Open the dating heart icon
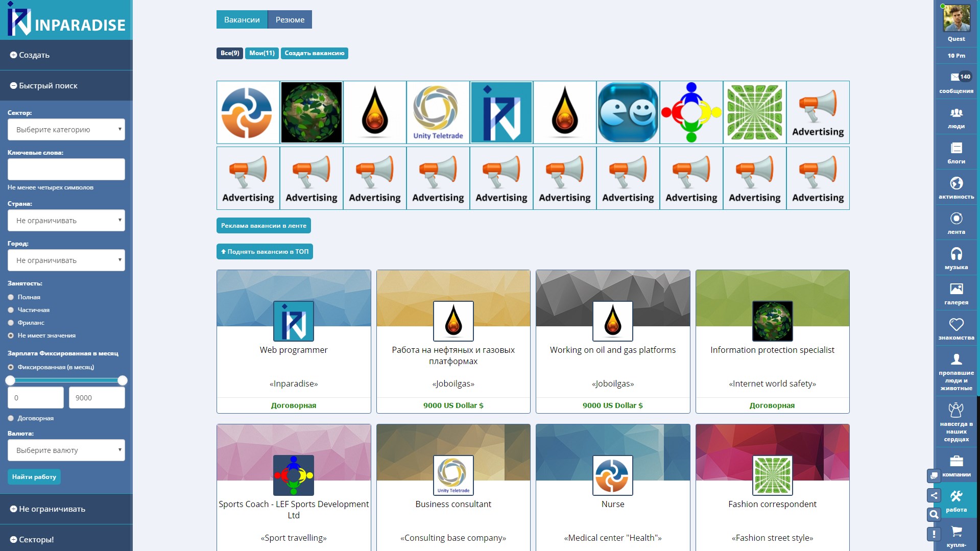Screen dimensions: 980x551 point(956,324)
